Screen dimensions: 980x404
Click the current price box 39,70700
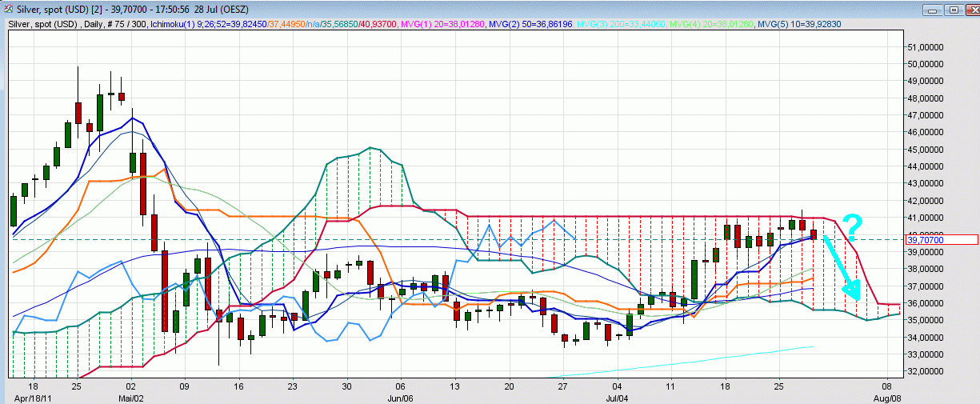point(942,239)
